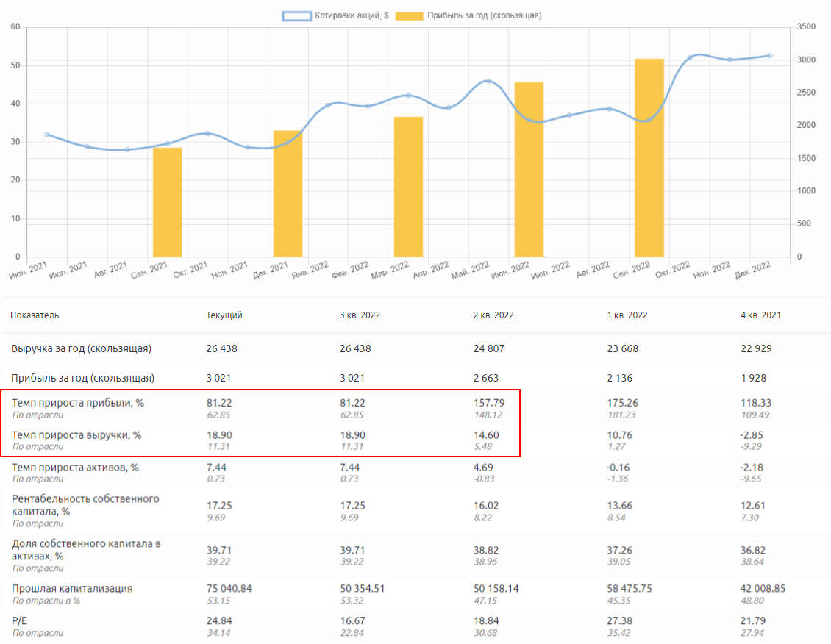Select the Текущий column header
Screen dimensions: 831x644
point(224,315)
